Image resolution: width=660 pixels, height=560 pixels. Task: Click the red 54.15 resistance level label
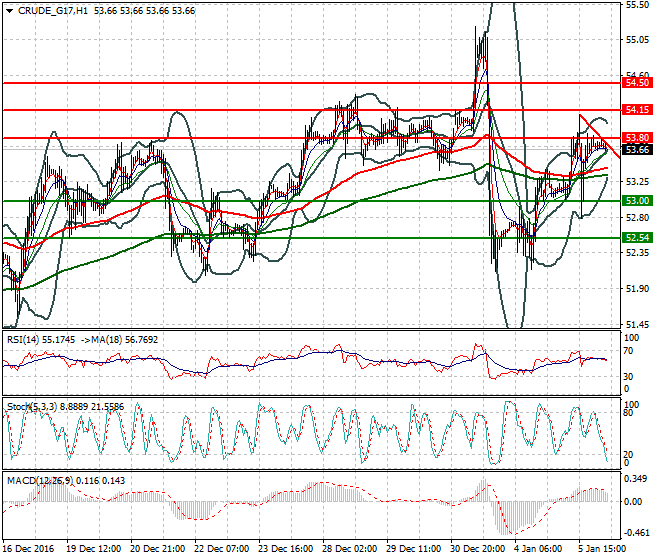click(x=638, y=110)
